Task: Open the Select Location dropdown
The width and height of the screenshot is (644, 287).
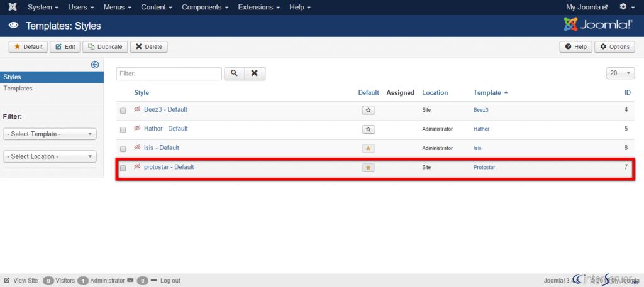Action: [50, 156]
